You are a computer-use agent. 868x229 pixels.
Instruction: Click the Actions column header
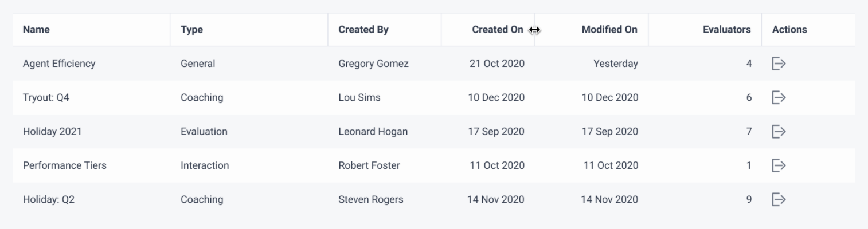pyautogui.click(x=789, y=30)
